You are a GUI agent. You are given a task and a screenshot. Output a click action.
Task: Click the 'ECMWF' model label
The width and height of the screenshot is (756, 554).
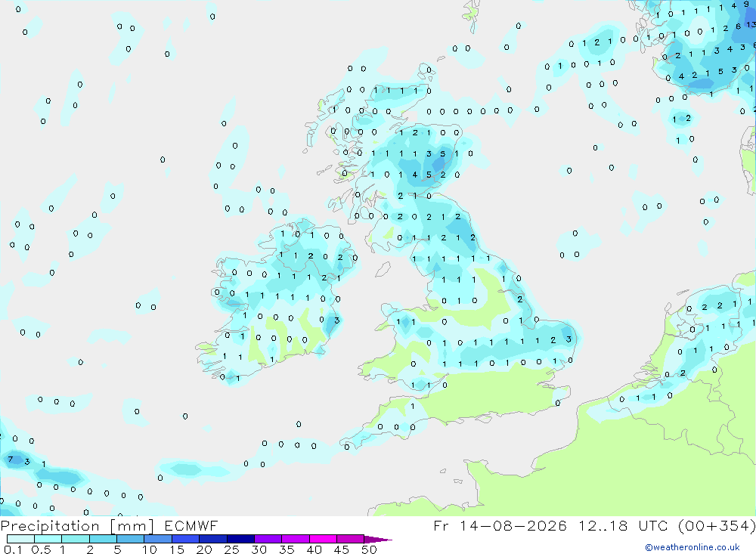click(x=191, y=525)
